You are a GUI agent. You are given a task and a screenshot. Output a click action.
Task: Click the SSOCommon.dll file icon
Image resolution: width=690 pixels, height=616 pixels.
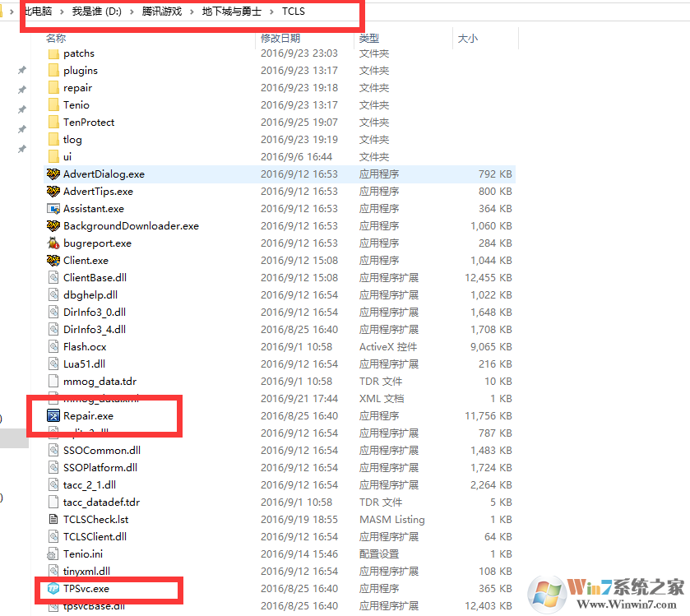[53, 451]
